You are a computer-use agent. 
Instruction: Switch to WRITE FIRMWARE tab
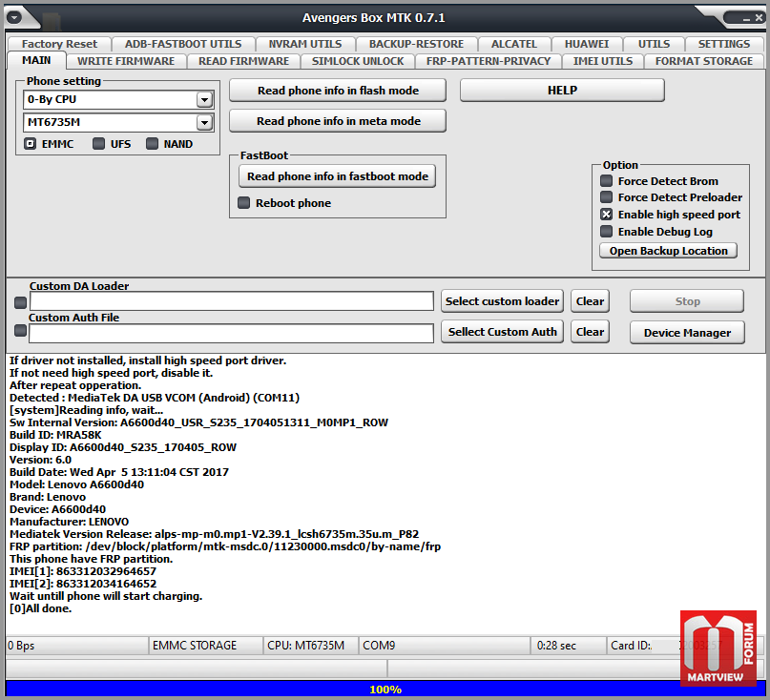(x=126, y=61)
